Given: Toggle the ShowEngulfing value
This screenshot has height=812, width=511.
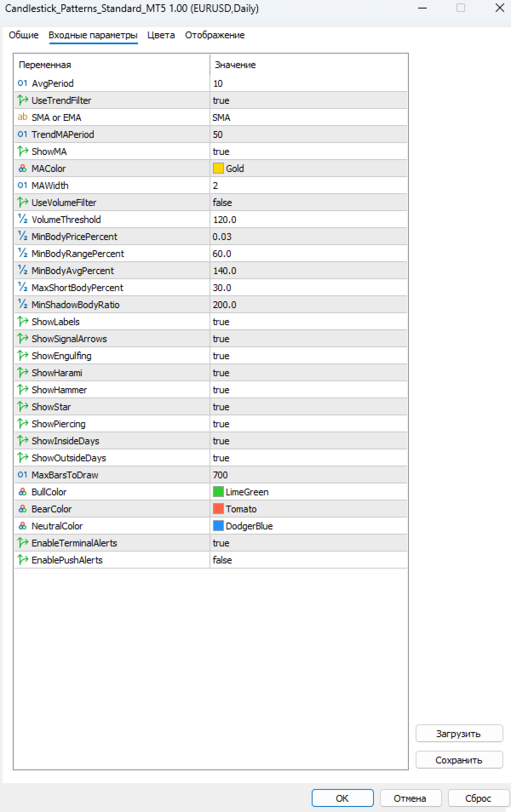Looking at the screenshot, I should (x=308, y=356).
